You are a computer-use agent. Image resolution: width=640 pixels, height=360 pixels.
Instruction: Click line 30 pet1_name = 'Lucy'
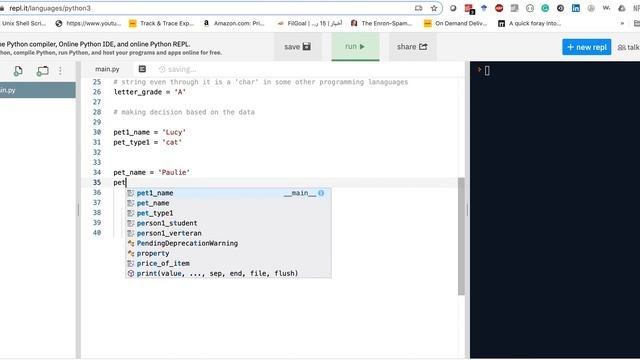click(149, 132)
